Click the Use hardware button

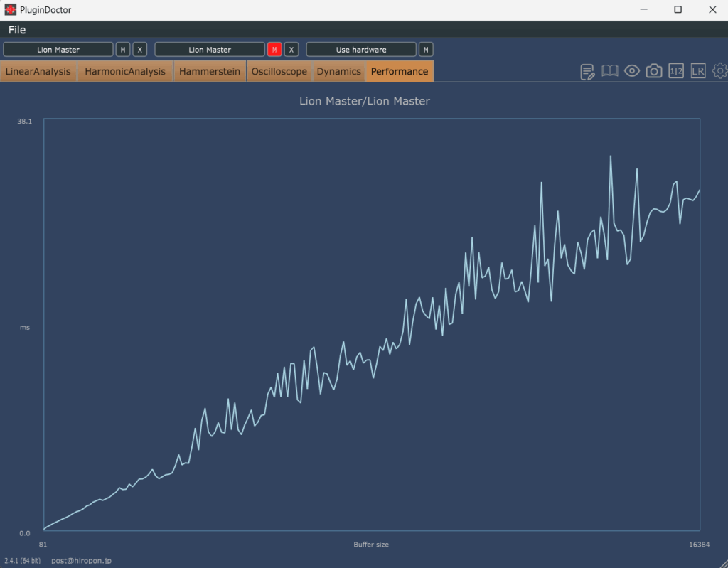(x=361, y=50)
